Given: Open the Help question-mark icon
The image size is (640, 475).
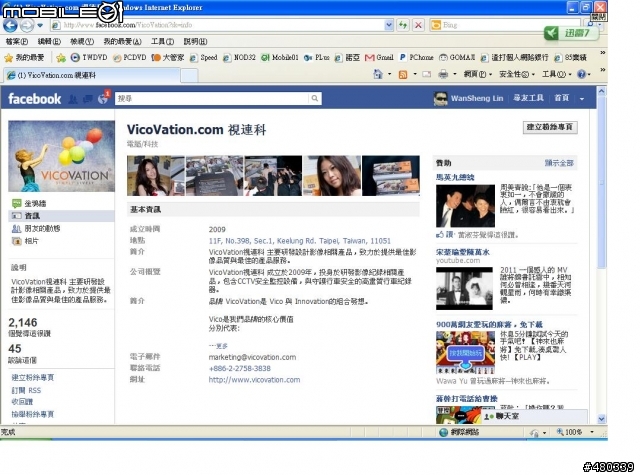Looking at the screenshot, I should point(582,74).
